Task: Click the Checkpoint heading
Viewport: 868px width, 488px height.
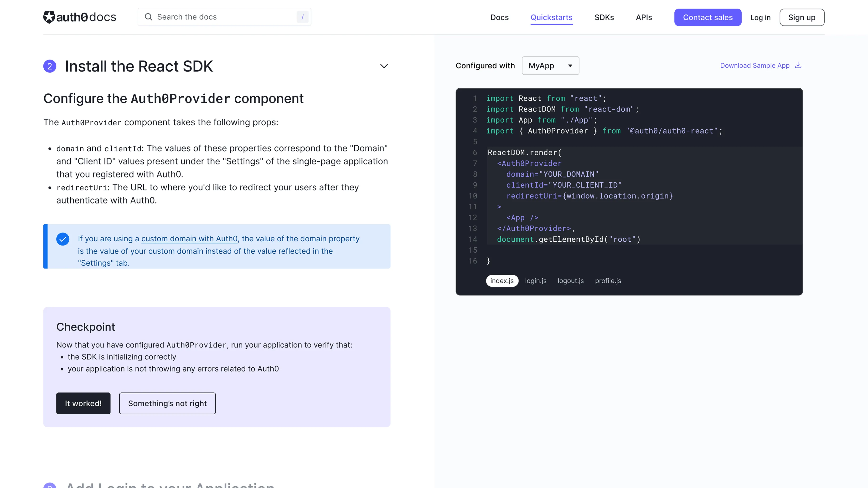Action: [86, 327]
